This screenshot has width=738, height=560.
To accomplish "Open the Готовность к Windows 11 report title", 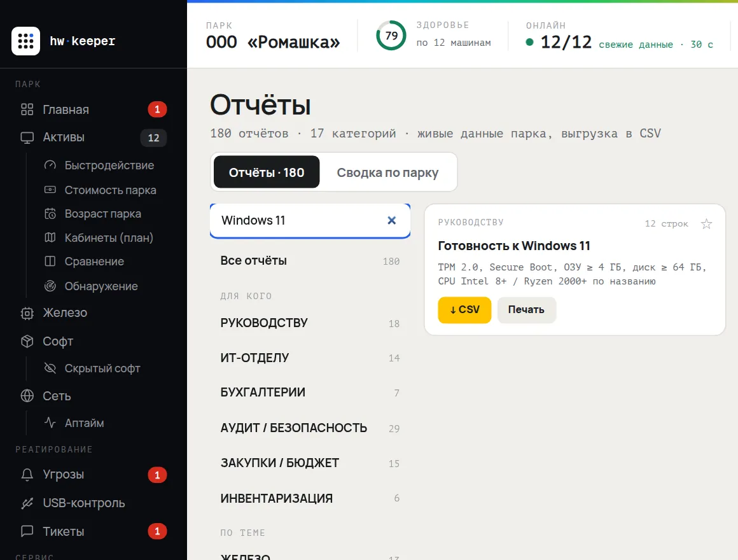I will [514, 246].
